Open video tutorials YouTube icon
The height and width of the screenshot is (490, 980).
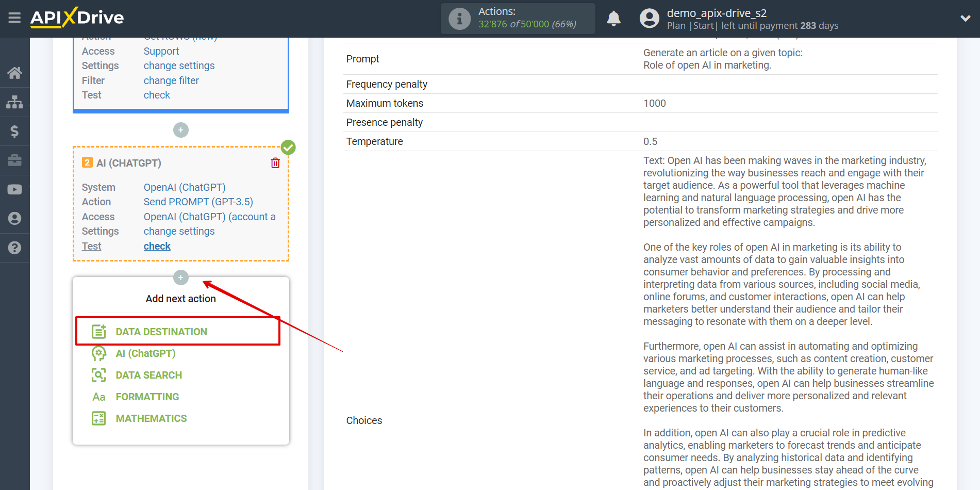tap(14, 189)
